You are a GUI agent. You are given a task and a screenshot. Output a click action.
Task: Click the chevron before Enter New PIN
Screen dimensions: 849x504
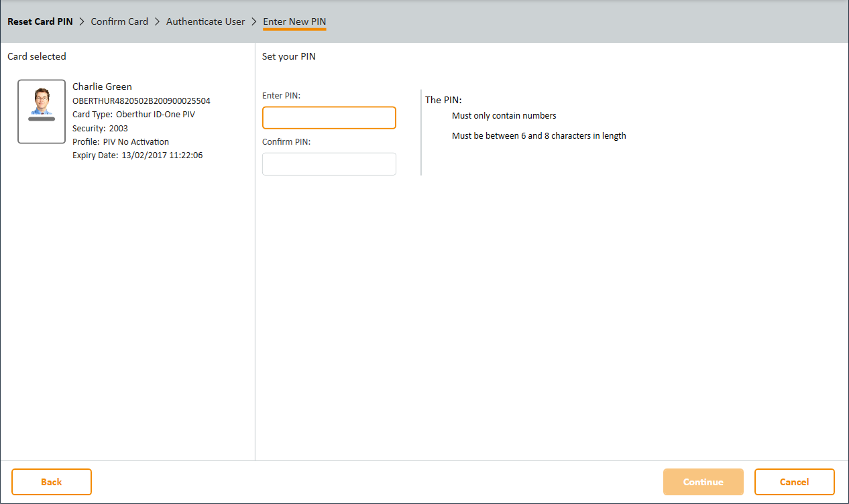pos(254,21)
